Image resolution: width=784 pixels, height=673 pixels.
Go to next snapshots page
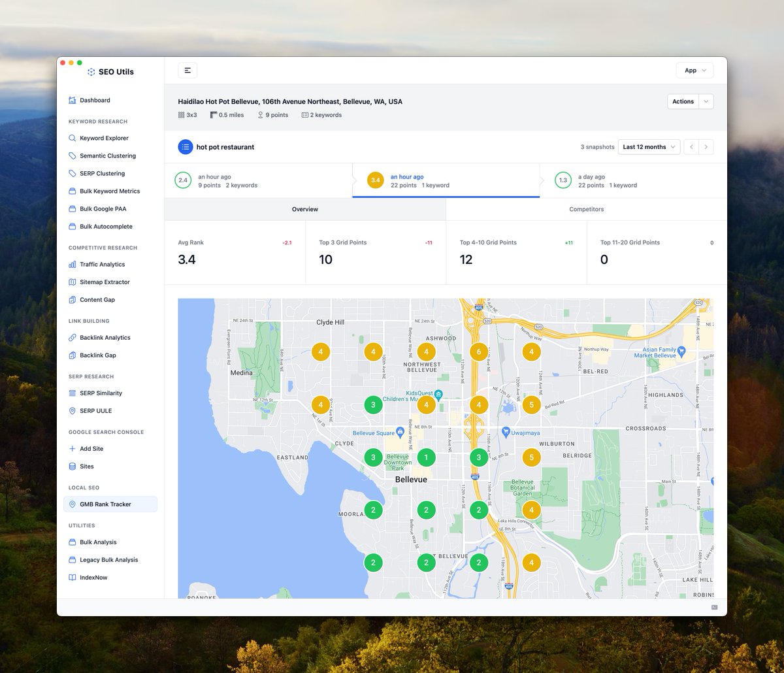[706, 147]
